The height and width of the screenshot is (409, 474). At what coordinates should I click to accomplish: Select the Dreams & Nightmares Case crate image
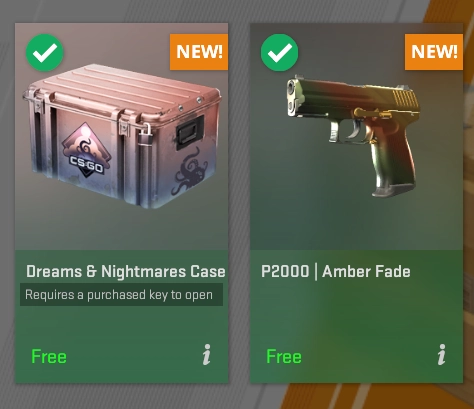click(122, 136)
